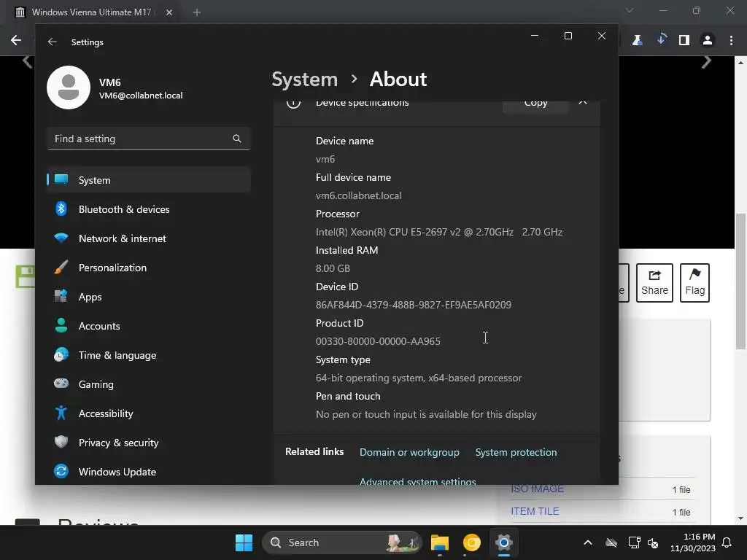This screenshot has width=747, height=560.
Task: Click the processor value Intel(R) Xeon(R) text
Action: click(438, 232)
